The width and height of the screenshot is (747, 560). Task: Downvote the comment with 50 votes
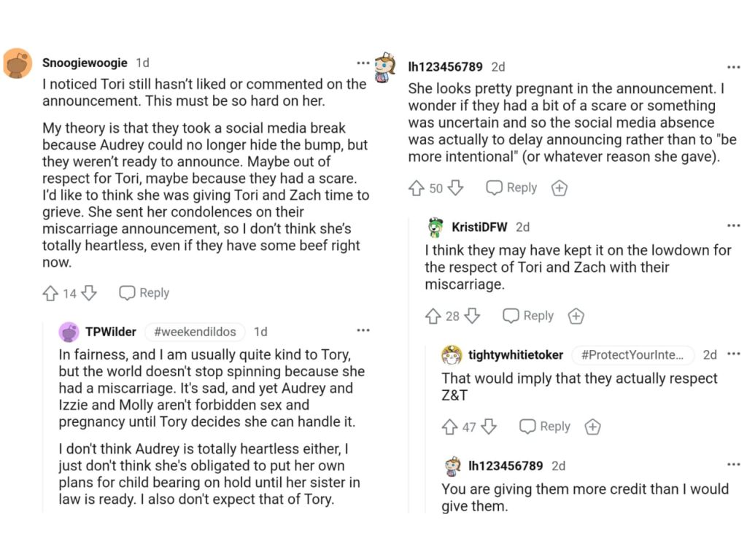click(x=455, y=188)
